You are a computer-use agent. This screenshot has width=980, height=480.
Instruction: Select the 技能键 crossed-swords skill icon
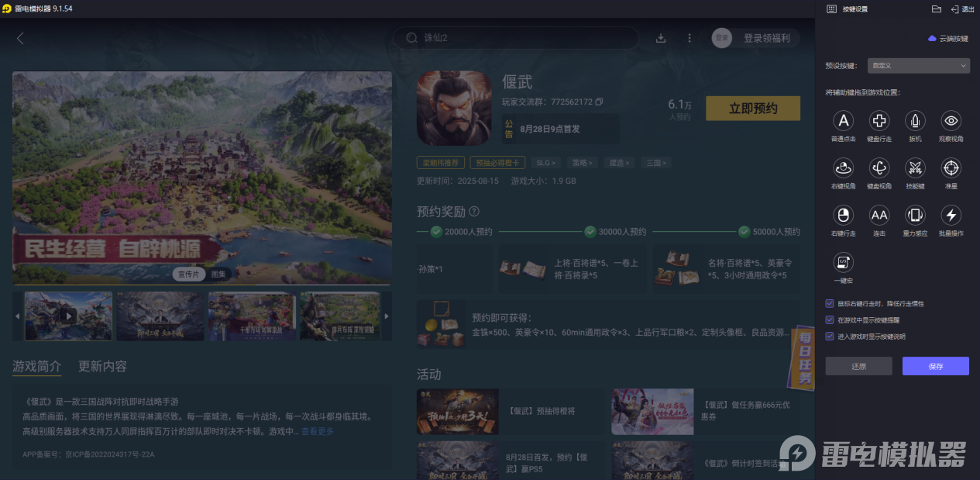(915, 167)
